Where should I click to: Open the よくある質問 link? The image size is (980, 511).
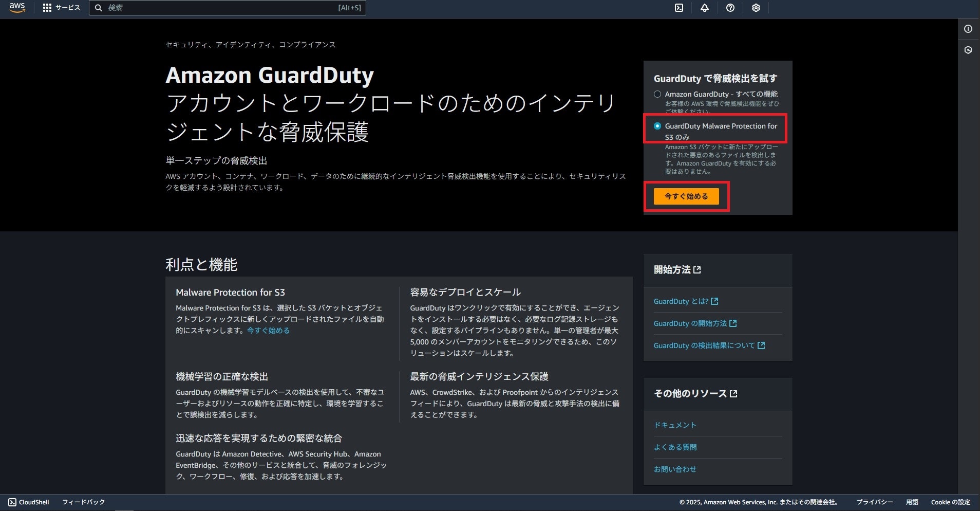pos(675,447)
